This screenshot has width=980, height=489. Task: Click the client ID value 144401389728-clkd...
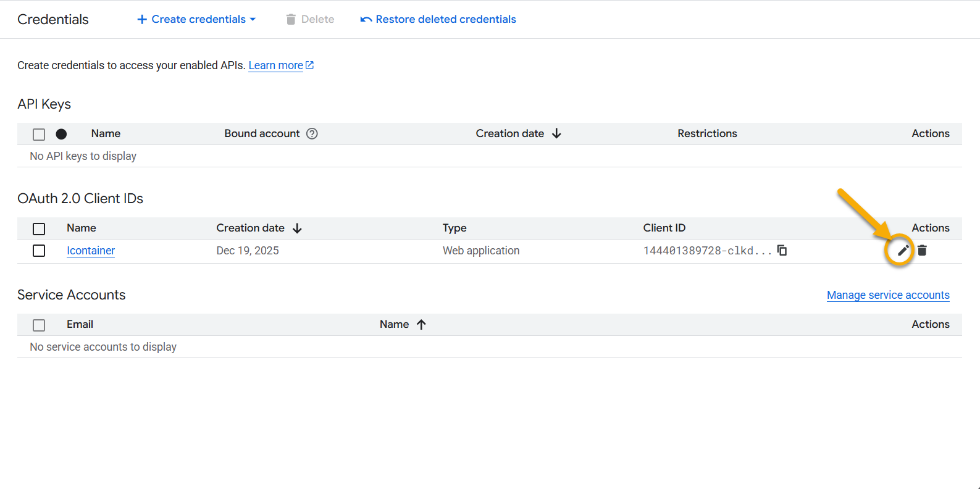(x=708, y=251)
